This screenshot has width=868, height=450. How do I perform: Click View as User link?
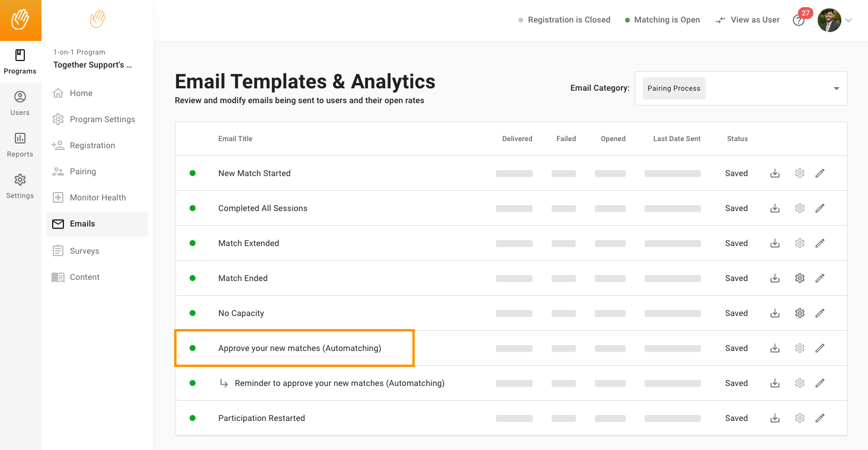(x=748, y=20)
